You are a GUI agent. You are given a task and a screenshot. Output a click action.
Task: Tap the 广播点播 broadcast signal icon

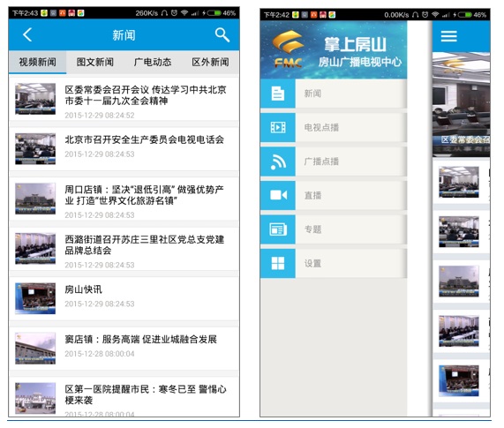point(278,161)
